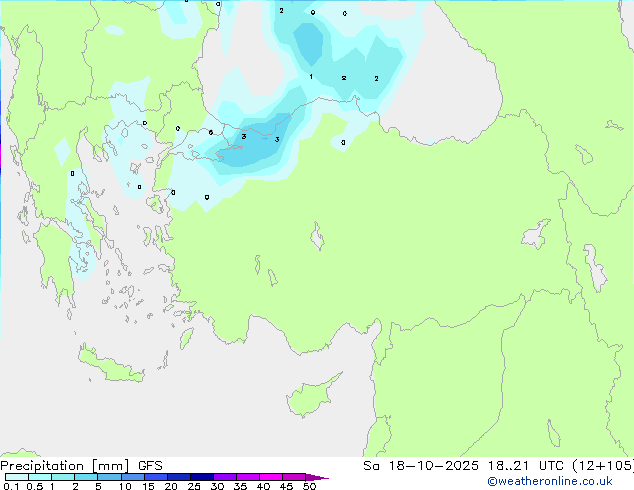
Task: Choose the 40–45 mm magenta legend swatch
Action: (x=271, y=477)
